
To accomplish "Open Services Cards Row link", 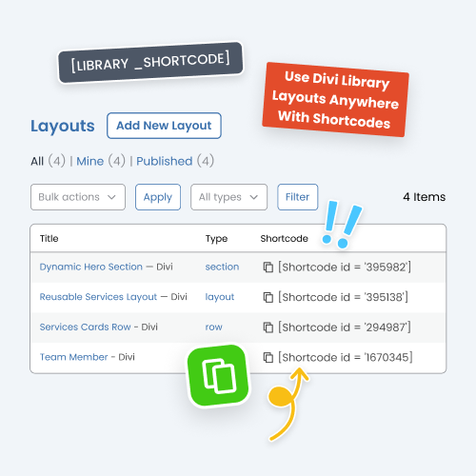I will pyautogui.click(x=85, y=327).
